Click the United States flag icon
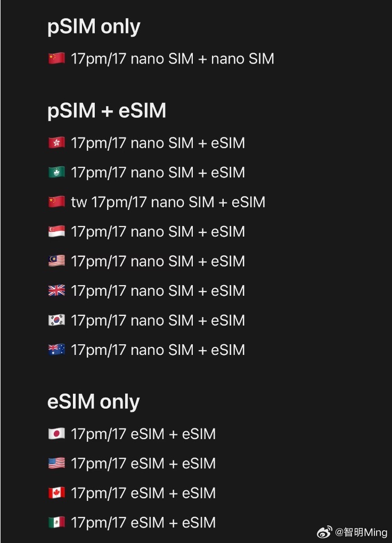 57,463
